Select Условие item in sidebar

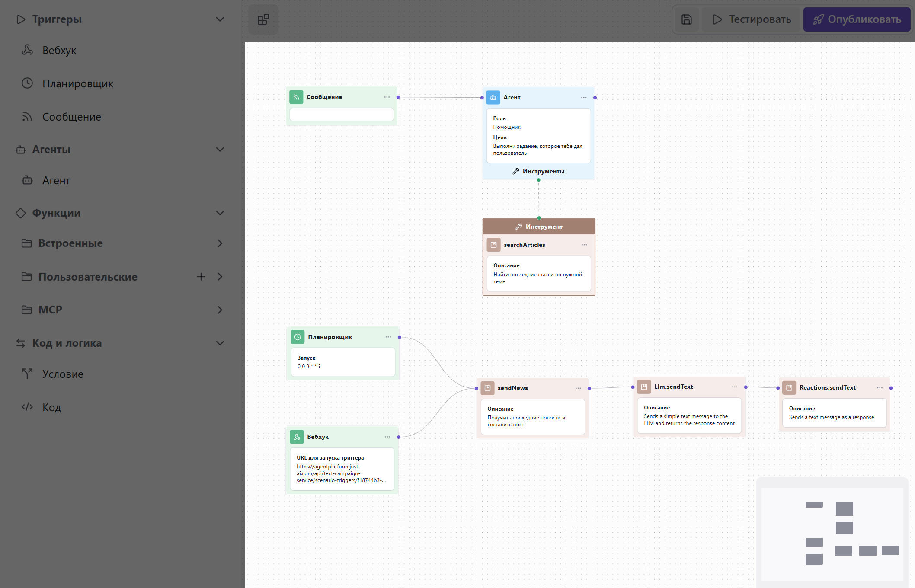[63, 374]
